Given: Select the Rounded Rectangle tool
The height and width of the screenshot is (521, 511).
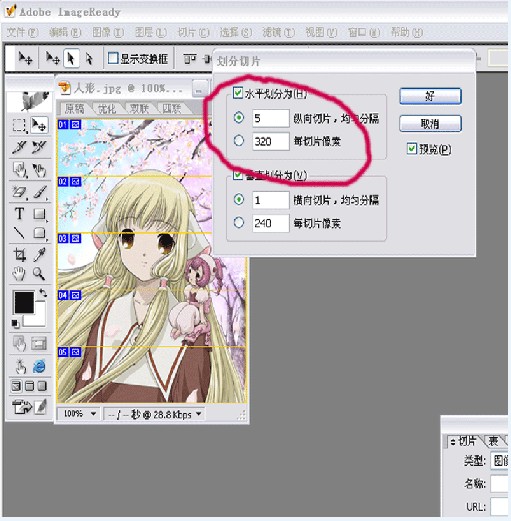Looking at the screenshot, I should click(39, 233).
